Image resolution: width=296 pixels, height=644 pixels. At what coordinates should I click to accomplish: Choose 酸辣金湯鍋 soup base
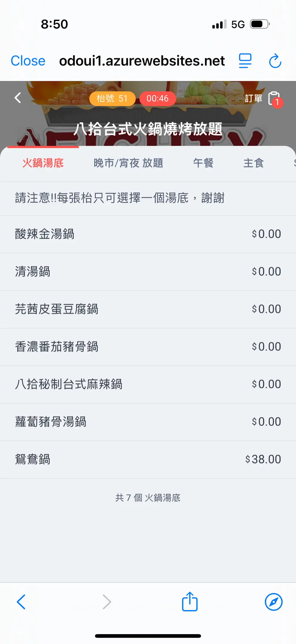click(148, 234)
